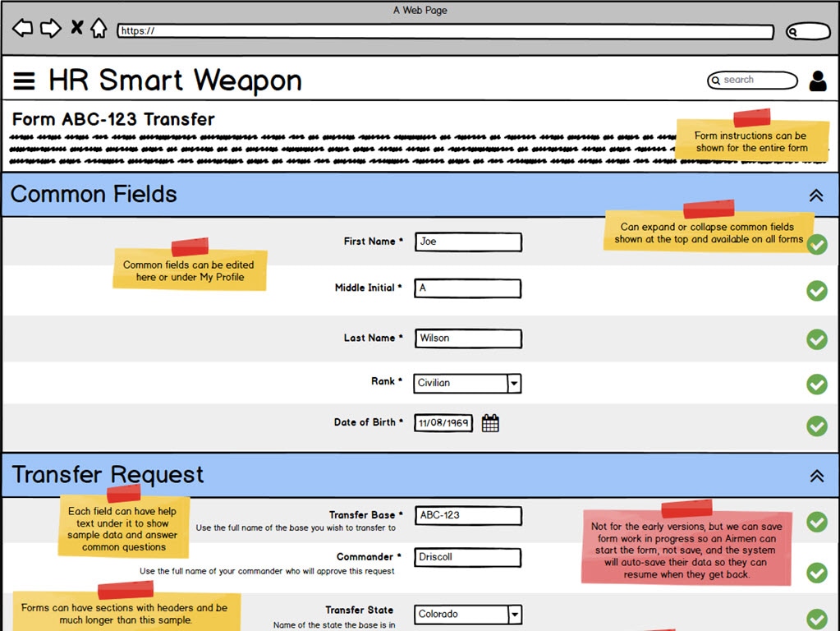Image resolution: width=840 pixels, height=631 pixels.
Task: Click the Common Fields section header
Action: [94, 195]
